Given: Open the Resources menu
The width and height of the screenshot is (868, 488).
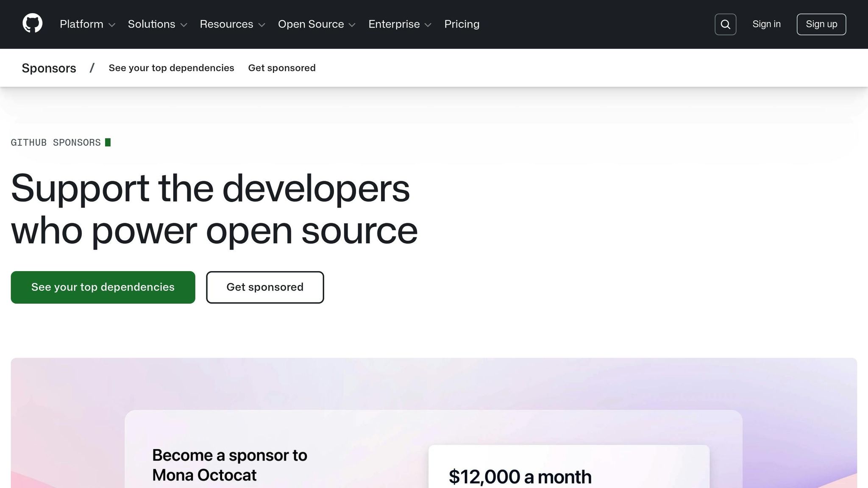Looking at the screenshot, I should (232, 24).
